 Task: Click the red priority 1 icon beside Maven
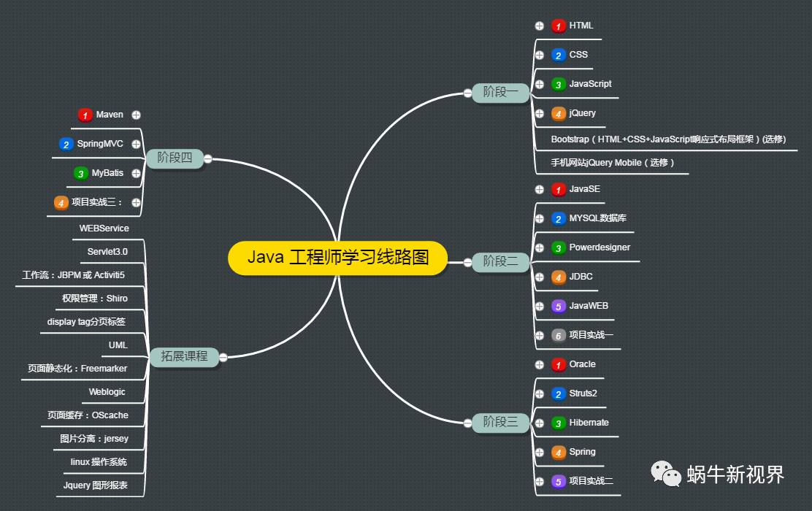tap(85, 115)
